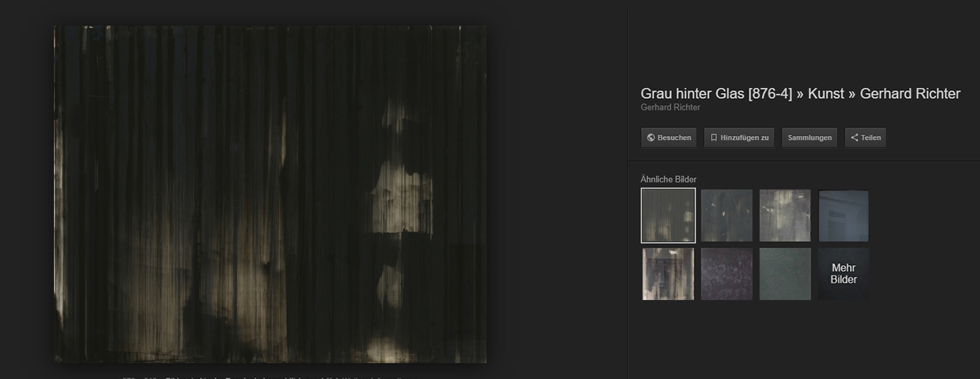This screenshot has width=980, height=379.
Task: Open third similar image in top row
Action: pyautogui.click(x=785, y=215)
